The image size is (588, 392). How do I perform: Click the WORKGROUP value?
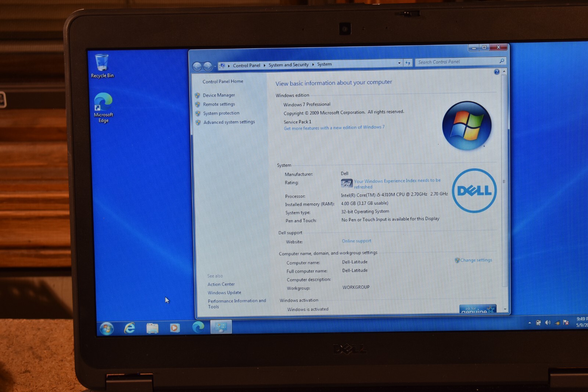(x=356, y=287)
